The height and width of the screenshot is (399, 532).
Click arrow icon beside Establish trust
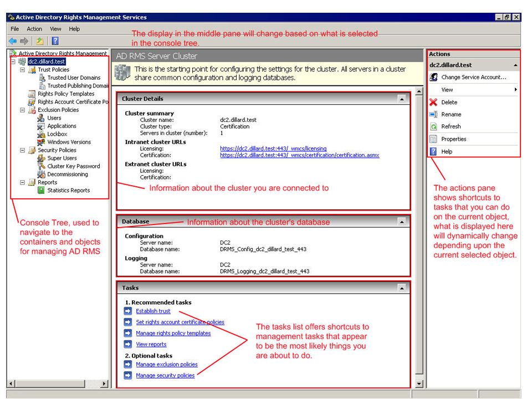pyautogui.click(x=128, y=311)
